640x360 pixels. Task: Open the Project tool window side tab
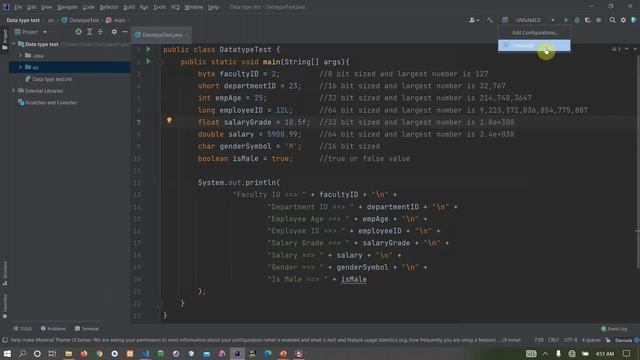click(4, 39)
